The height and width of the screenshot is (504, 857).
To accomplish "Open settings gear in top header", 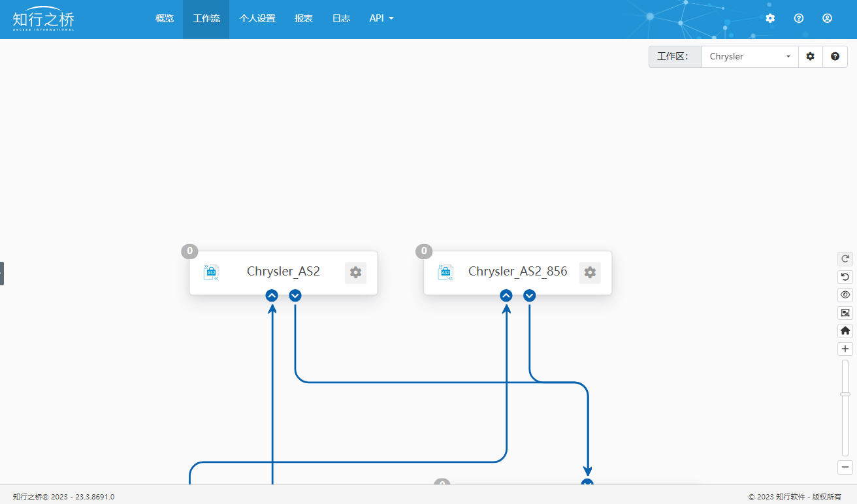I will (770, 18).
